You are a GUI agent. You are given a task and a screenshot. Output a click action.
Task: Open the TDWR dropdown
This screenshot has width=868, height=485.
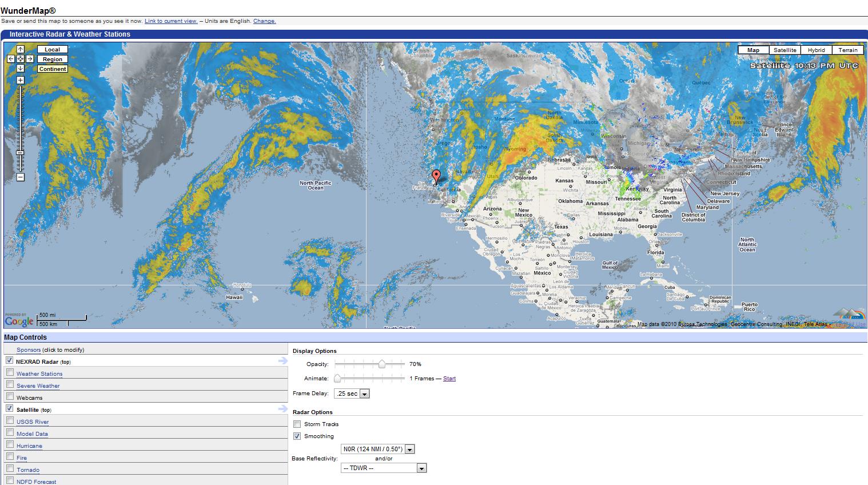384,468
